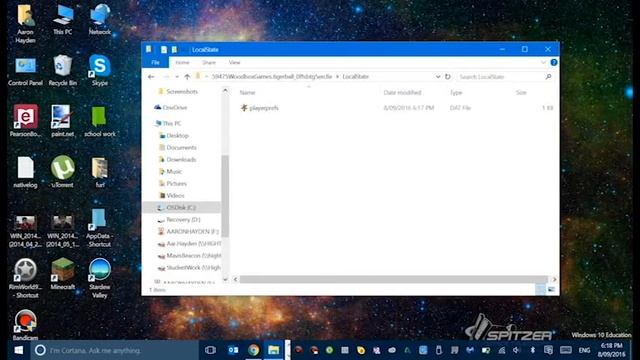Refresh the LocalState folder view
Screen dimensions: 640x360
[x=448, y=77]
